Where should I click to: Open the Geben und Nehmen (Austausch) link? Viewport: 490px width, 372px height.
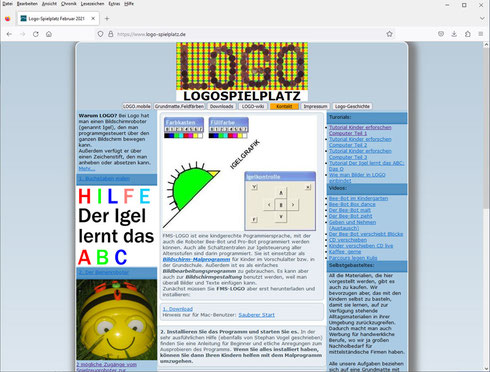[352, 225]
